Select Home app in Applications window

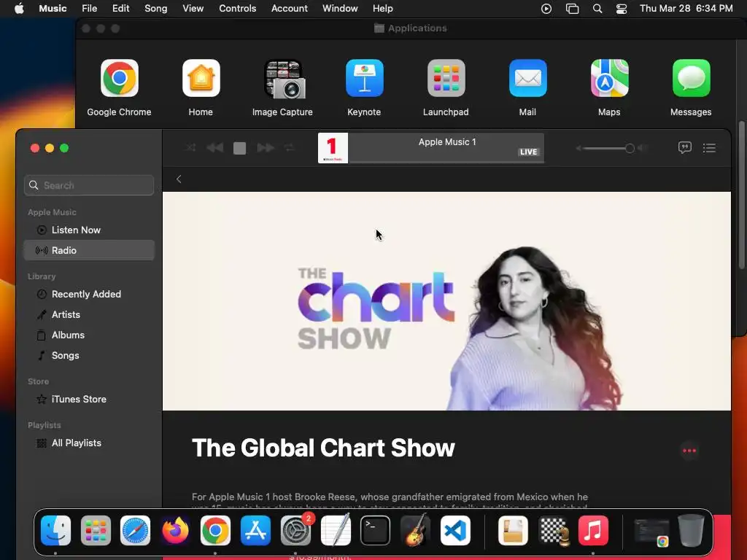point(201,78)
